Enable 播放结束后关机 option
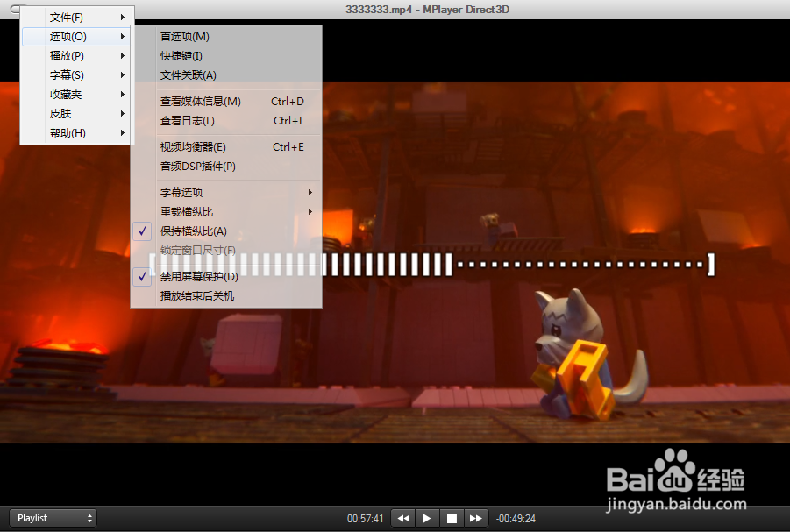 [225, 295]
